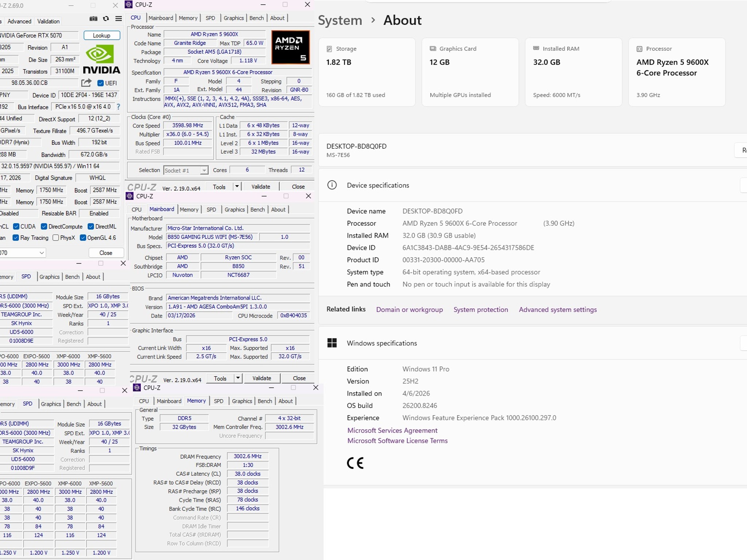This screenshot has height=560, width=747.
Task: Click the AMD Ryzen 5 logo in CPU-Z
Action: pos(291,47)
